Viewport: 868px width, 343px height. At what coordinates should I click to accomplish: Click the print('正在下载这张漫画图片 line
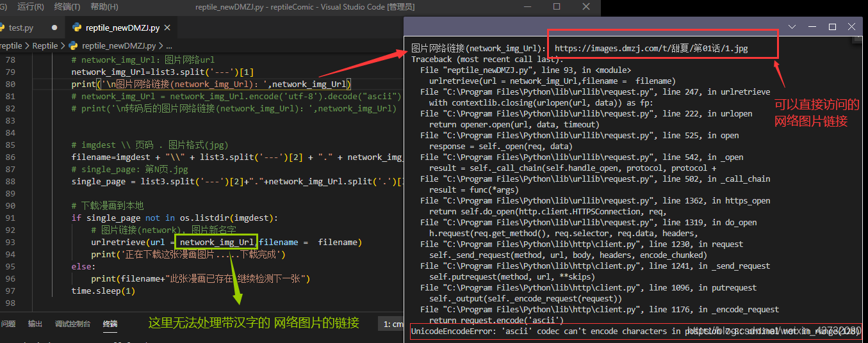188,254
